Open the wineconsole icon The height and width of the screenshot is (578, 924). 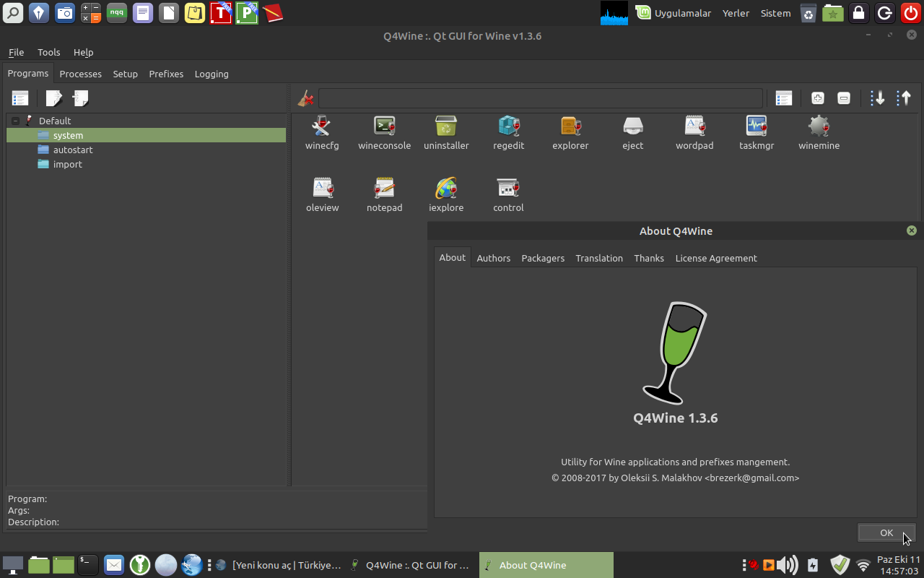[x=384, y=133]
